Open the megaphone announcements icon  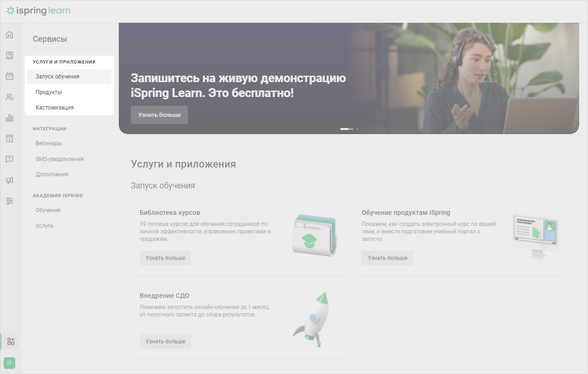click(10, 180)
